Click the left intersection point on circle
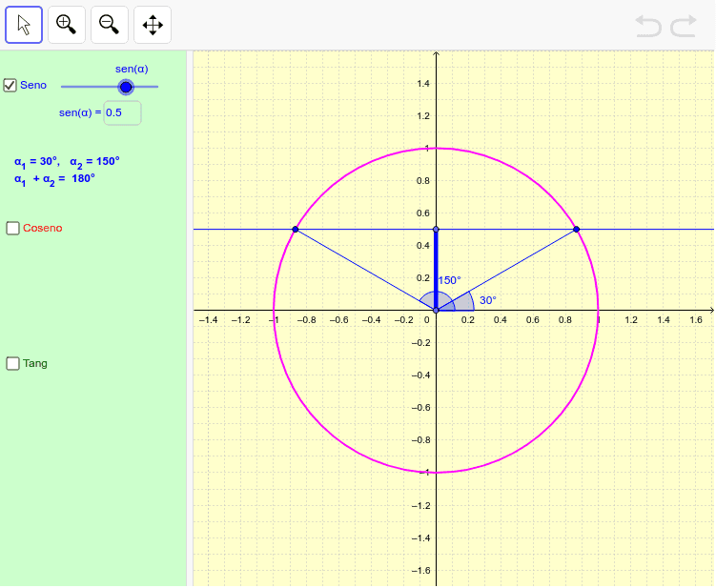This screenshot has width=716, height=588. 296,229
